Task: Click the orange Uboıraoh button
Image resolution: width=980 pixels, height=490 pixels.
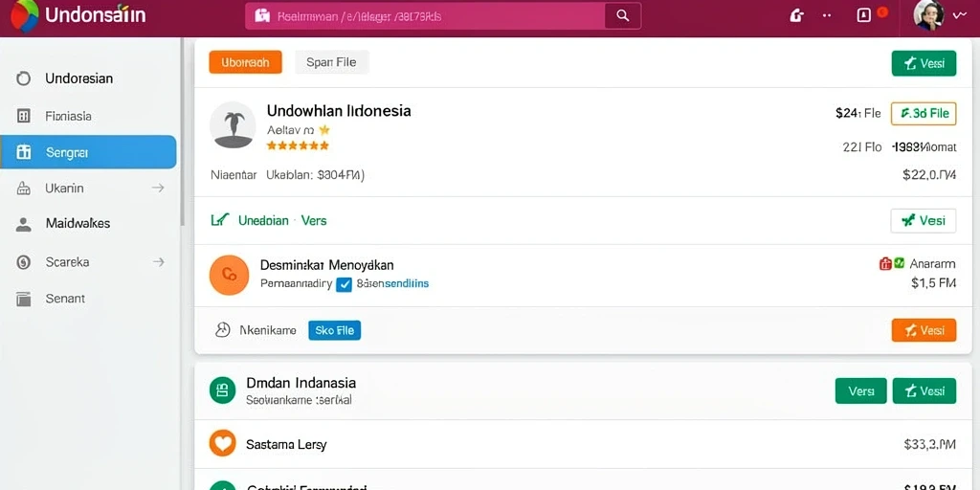Action: [x=245, y=62]
